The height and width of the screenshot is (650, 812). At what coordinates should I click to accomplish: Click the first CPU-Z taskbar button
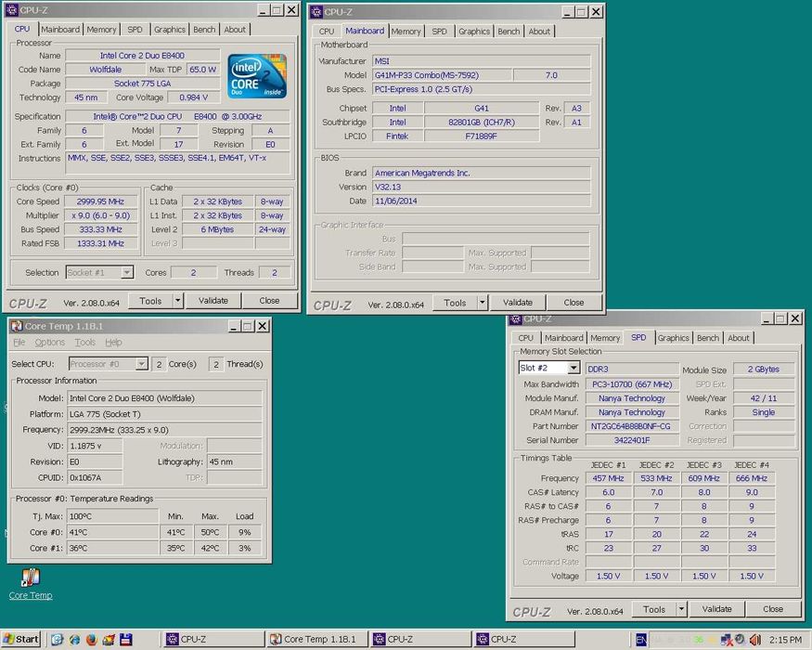point(213,639)
